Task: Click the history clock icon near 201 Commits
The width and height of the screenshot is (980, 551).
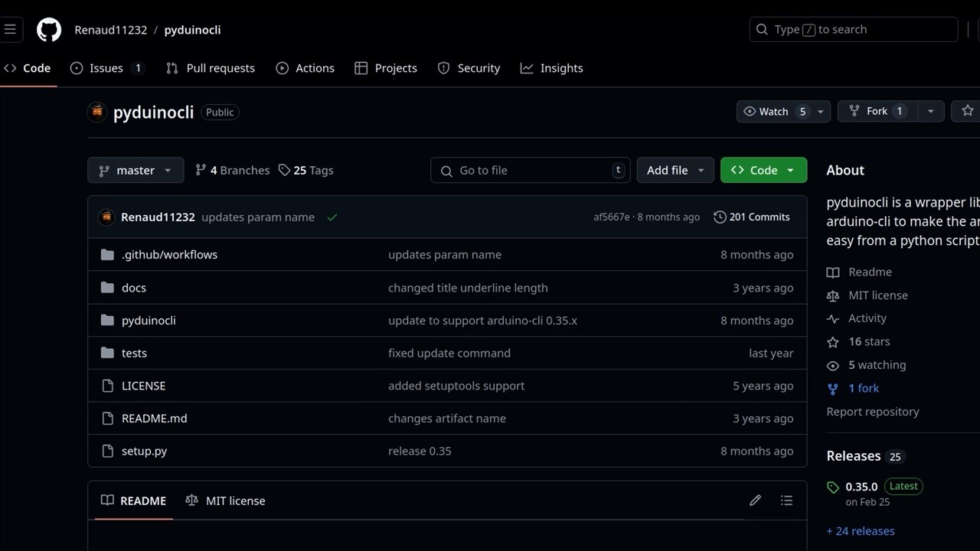Action: point(720,217)
